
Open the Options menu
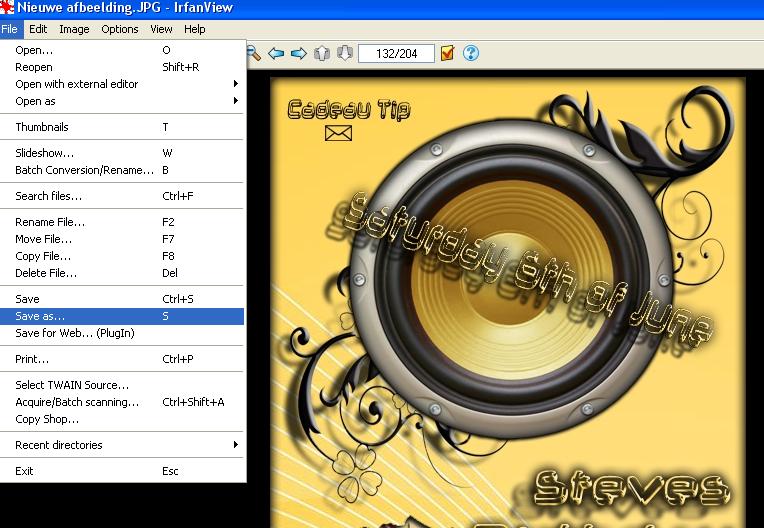119,29
